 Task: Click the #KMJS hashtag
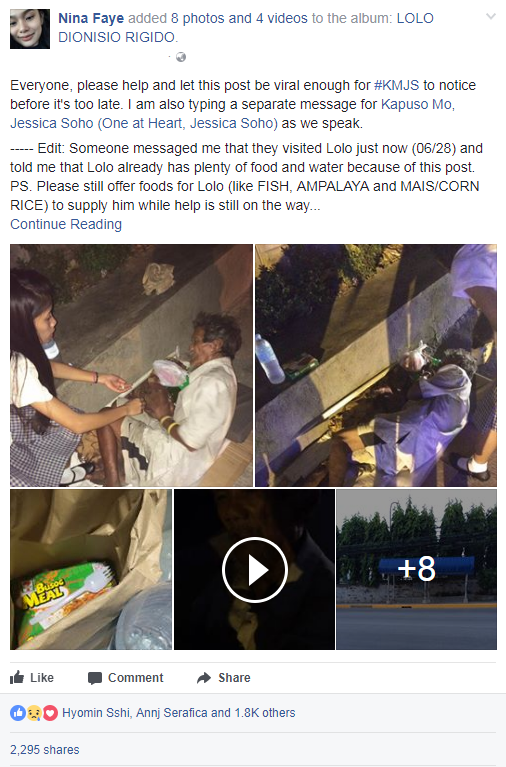pyautogui.click(x=396, y=85)
